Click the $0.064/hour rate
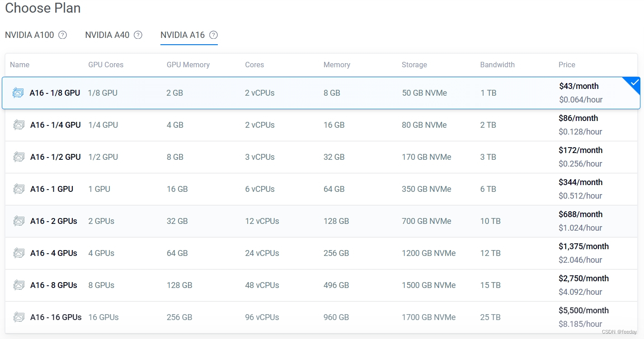The image size is (644, 339). tap(581, 100)
